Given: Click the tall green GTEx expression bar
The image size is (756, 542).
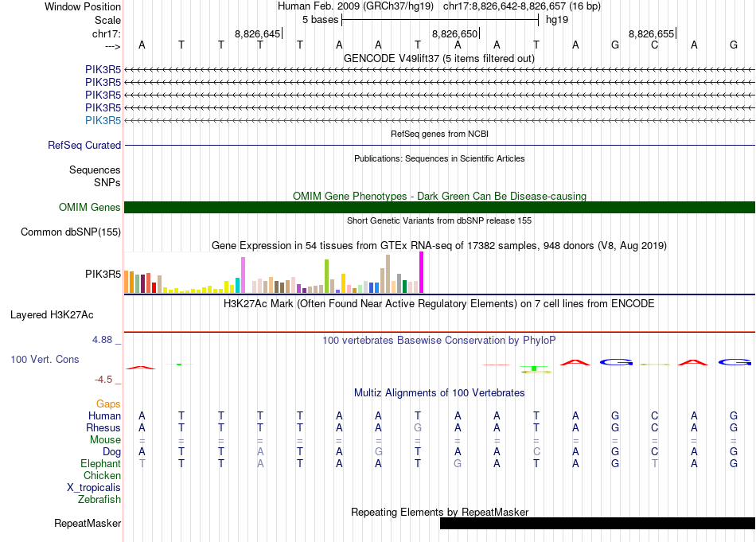Looking at the screenshot, I should click(x=326, y=276).
